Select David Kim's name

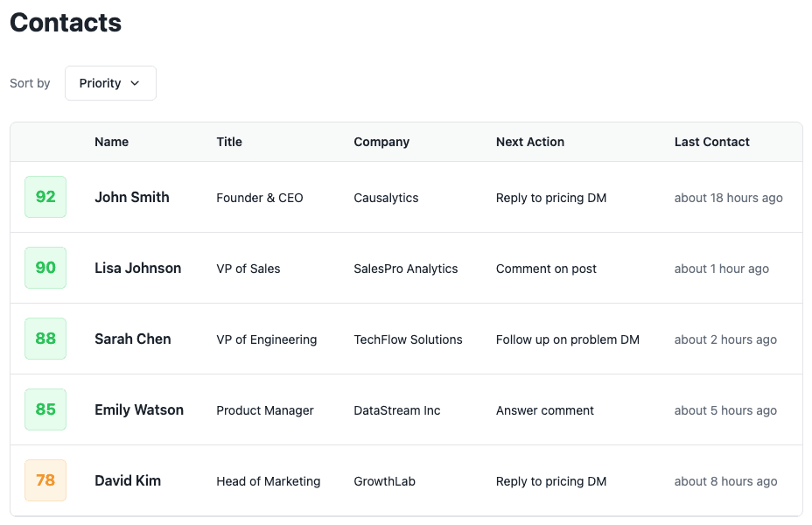click(x=128, y=480)
